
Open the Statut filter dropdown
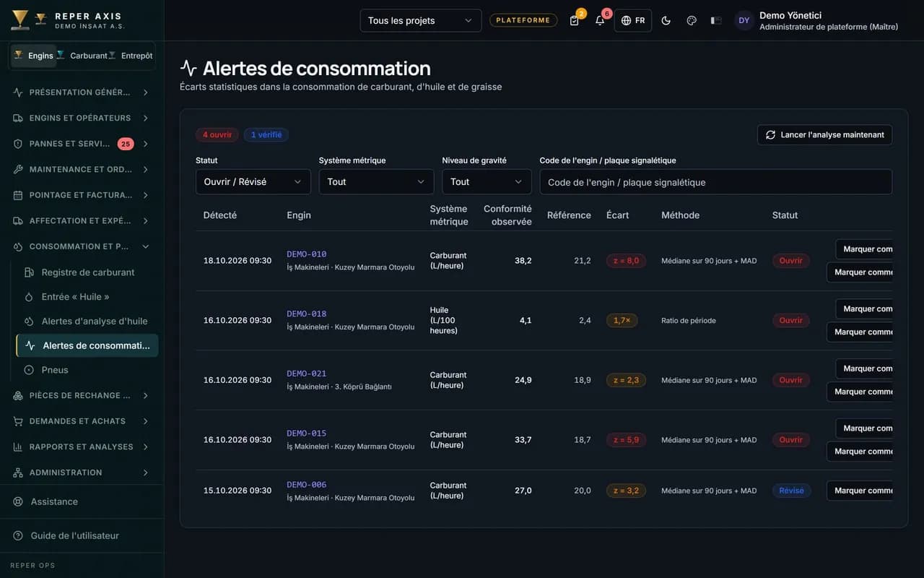(253, 182)
